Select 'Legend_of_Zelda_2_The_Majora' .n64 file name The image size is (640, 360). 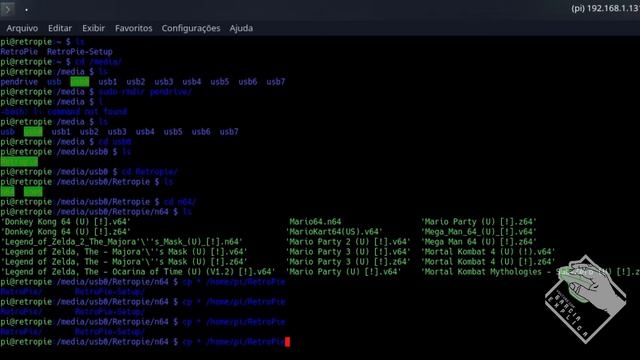(122, 242)
